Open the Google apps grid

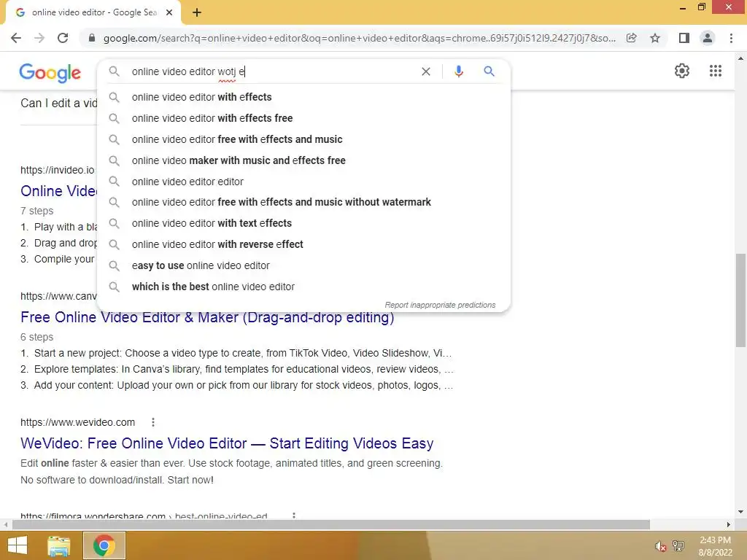click(x=716, y=71)
